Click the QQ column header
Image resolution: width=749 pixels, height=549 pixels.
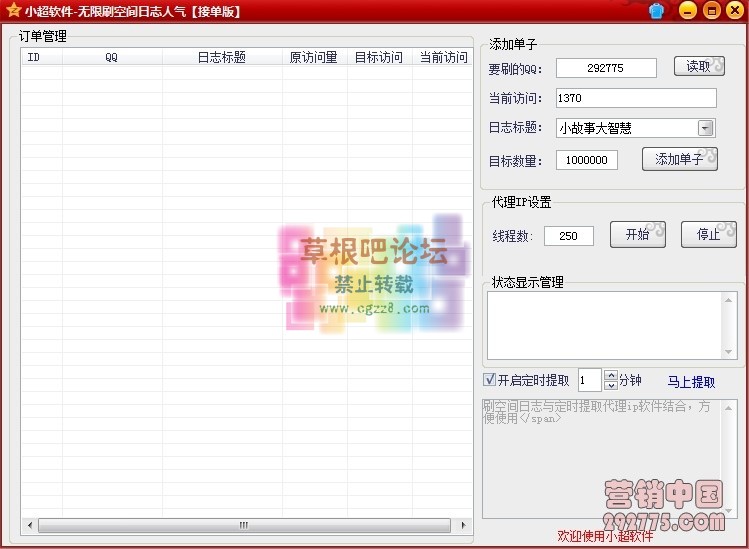[x=112, y=57]
